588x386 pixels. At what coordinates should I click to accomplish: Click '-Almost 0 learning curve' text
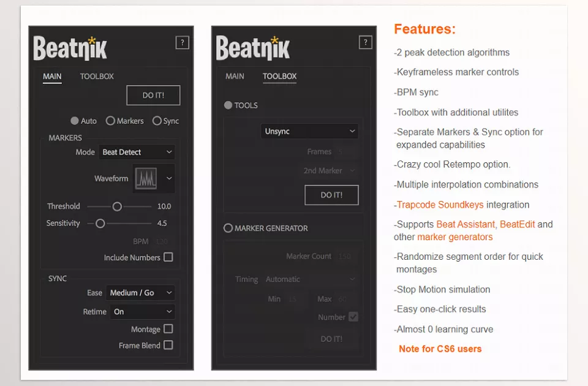click(443, 330)
